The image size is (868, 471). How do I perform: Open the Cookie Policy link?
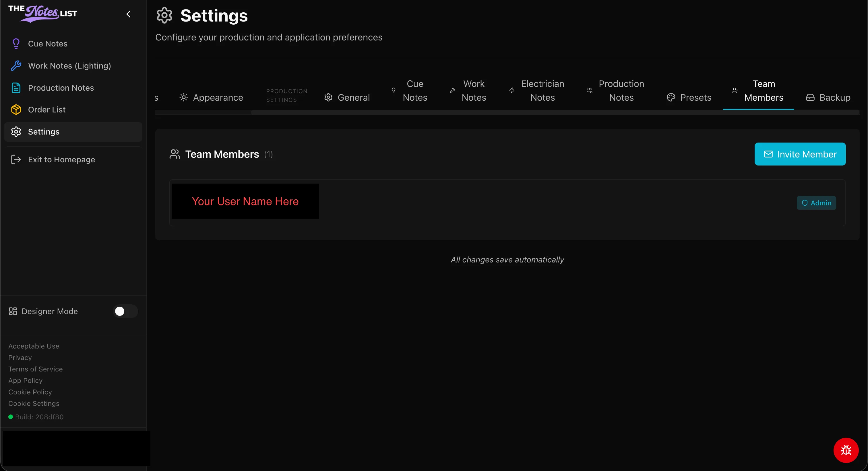pyautogui.click(x=30, y=392)
